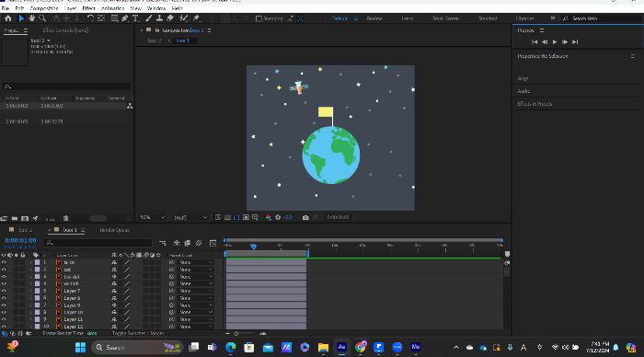
Task: Jump to first frame in Preview panel
Action: pos(535,42)
